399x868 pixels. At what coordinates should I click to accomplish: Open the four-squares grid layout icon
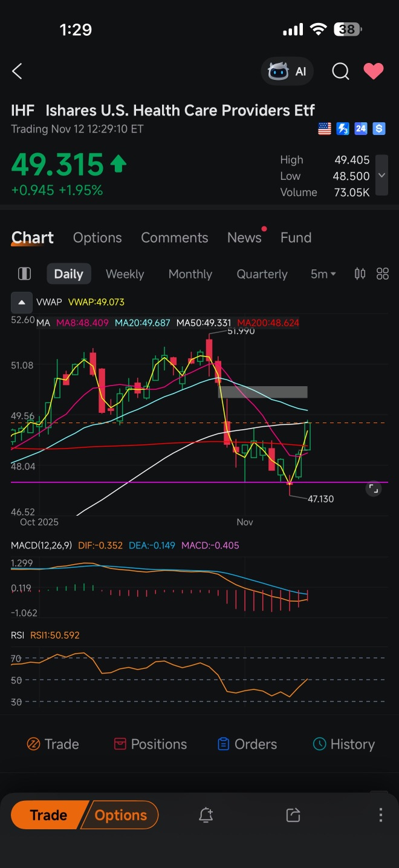coord(383,274)
